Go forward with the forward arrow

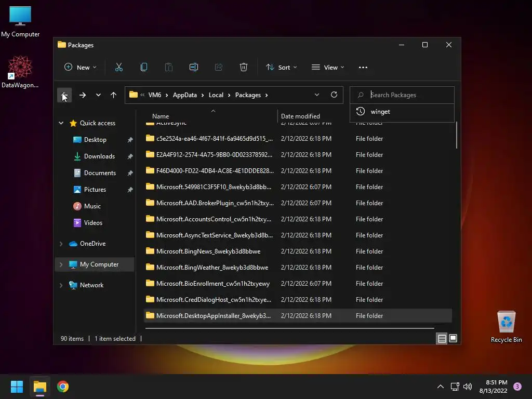(x=83, y=95)
